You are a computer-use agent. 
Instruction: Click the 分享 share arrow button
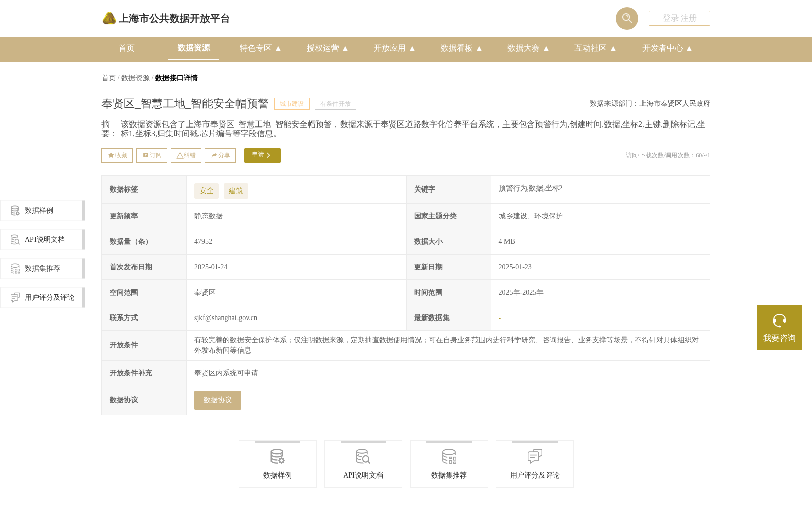click(220, 155)
